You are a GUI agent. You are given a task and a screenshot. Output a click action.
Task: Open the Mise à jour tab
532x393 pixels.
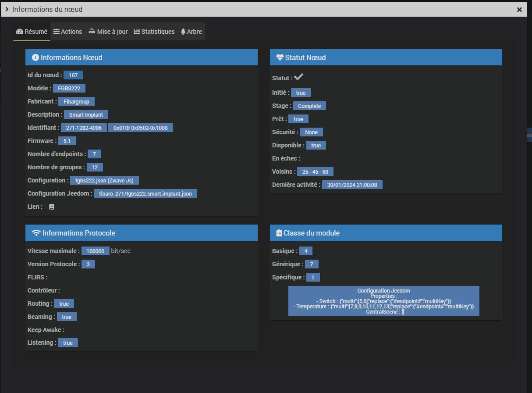pos(108,32)
